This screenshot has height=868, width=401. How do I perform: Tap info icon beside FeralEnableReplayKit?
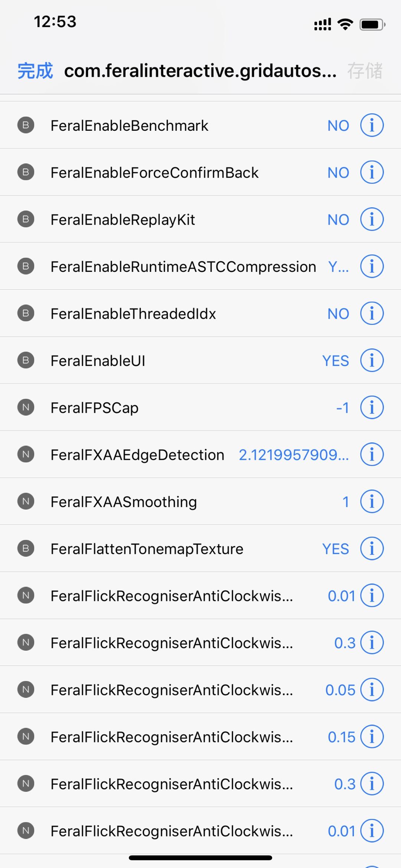[x=372, y=219]
